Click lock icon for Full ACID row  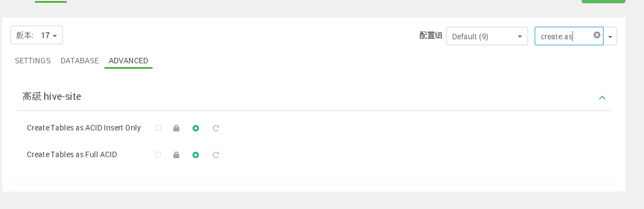pyautogui.click(x=176, y=155)
